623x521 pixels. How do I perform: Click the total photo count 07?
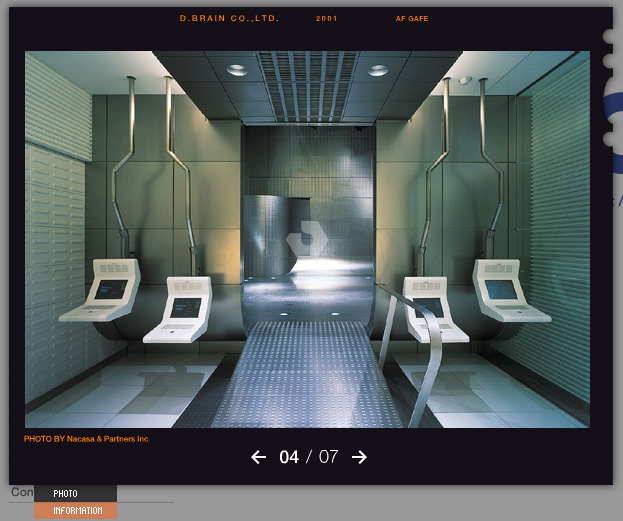[329, 457]
